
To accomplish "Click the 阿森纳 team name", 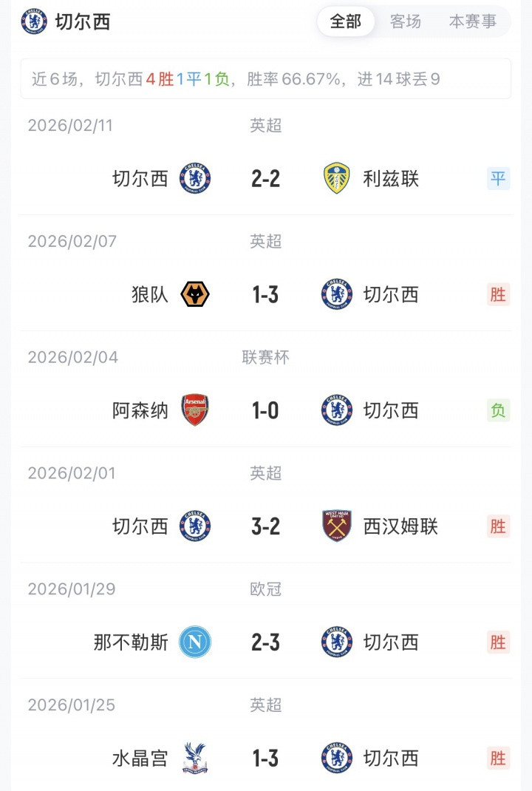I will click(140, 410).
